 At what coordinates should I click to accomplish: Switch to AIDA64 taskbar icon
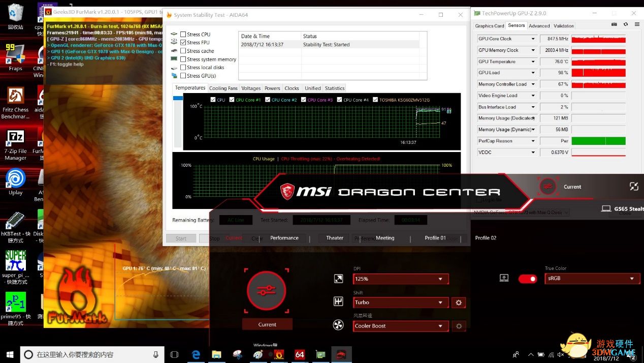(300, 354)
